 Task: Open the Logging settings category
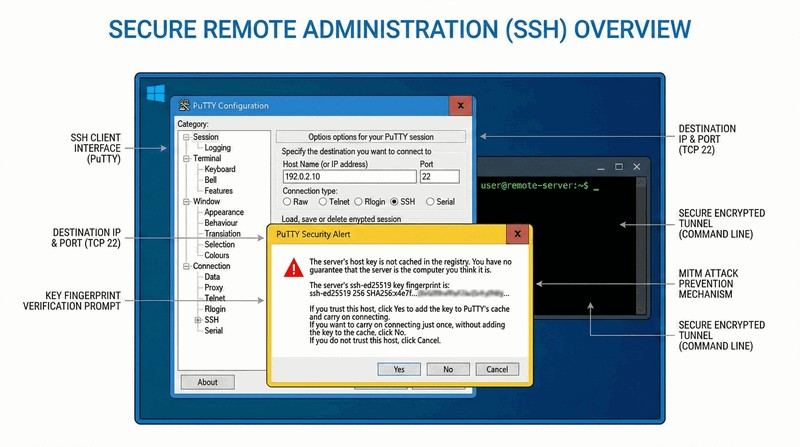click(x=217, y=148)
